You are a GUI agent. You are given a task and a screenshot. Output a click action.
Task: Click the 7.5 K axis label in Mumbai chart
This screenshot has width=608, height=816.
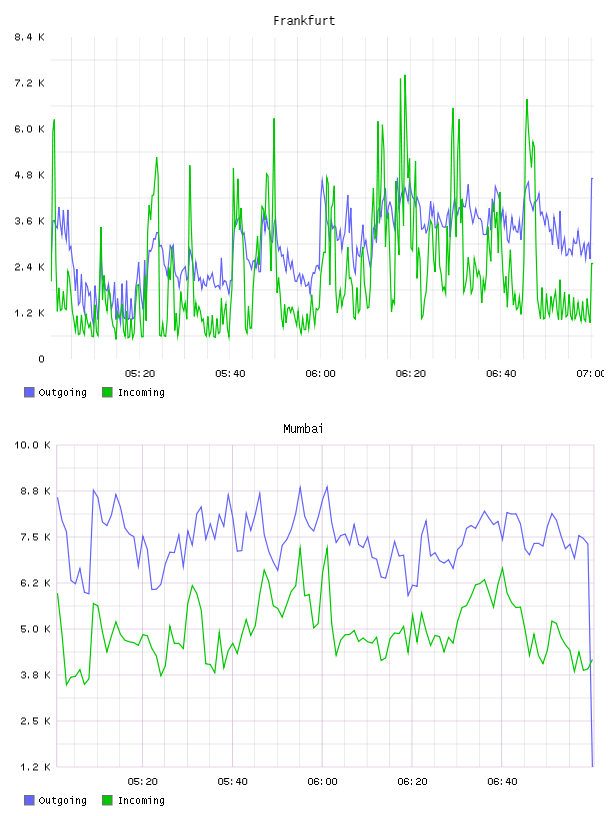click(x=35, y=537)
